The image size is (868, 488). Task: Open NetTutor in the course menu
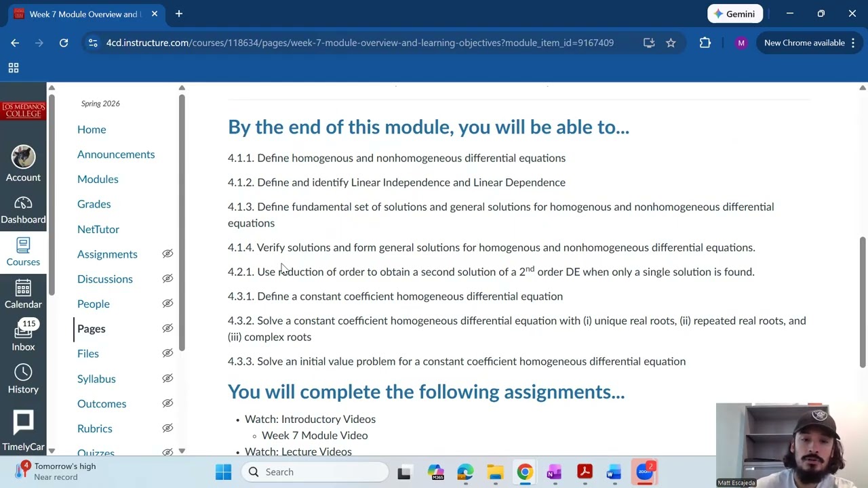(98, 229)
